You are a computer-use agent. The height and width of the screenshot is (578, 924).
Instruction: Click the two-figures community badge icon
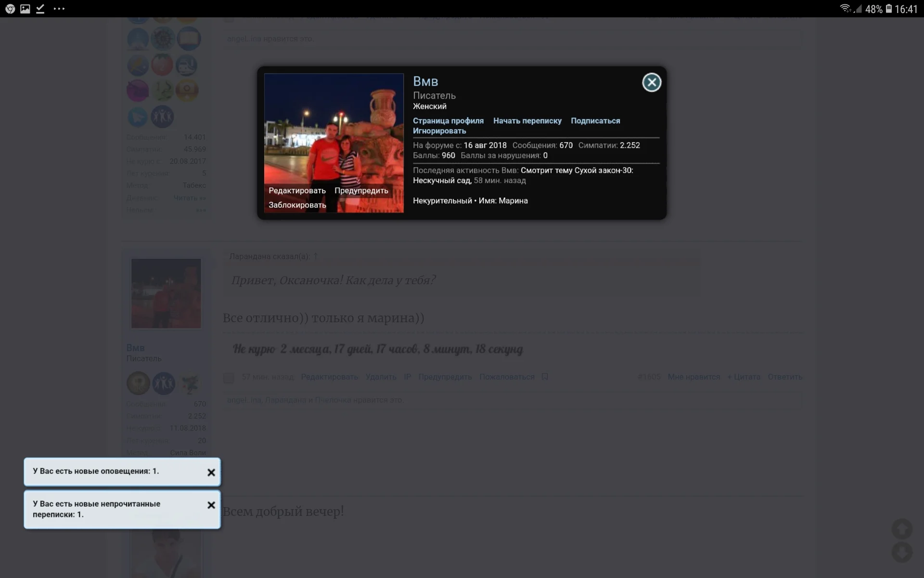pos(162,117)
